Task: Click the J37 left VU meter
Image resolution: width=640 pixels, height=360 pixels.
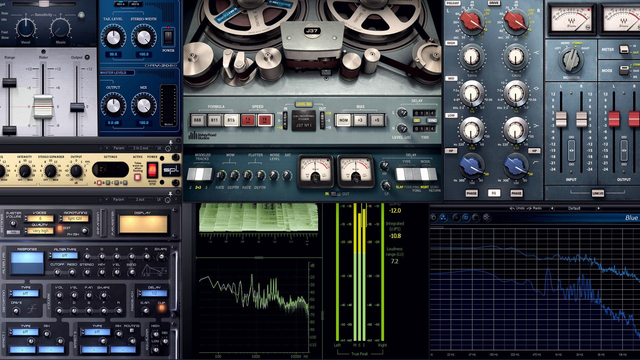Action: pyautogui.click(x=315, y=171)
